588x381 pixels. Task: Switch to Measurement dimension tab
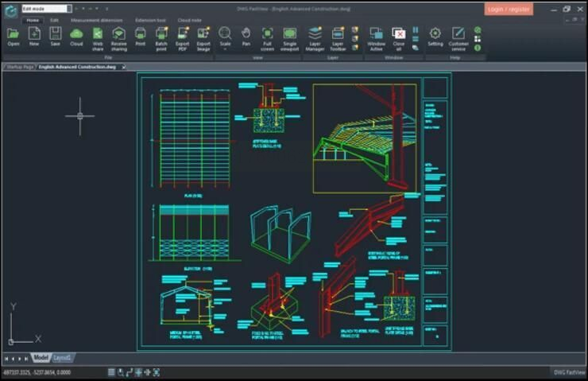(96, 20)
